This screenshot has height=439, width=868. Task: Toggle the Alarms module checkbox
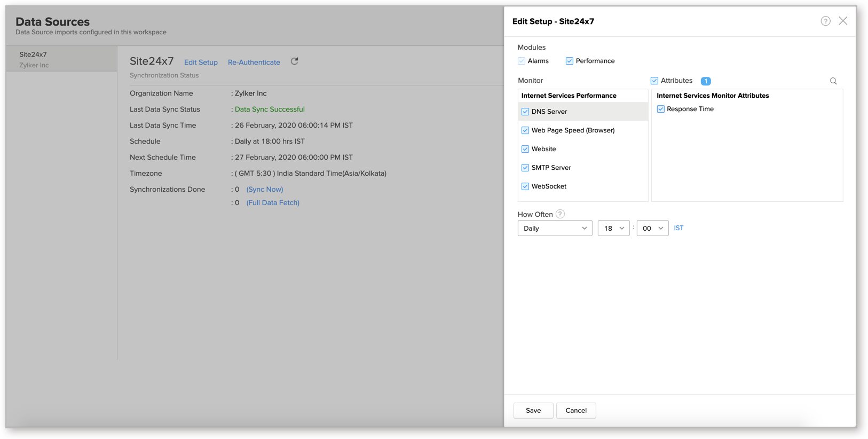click(522, 61)
